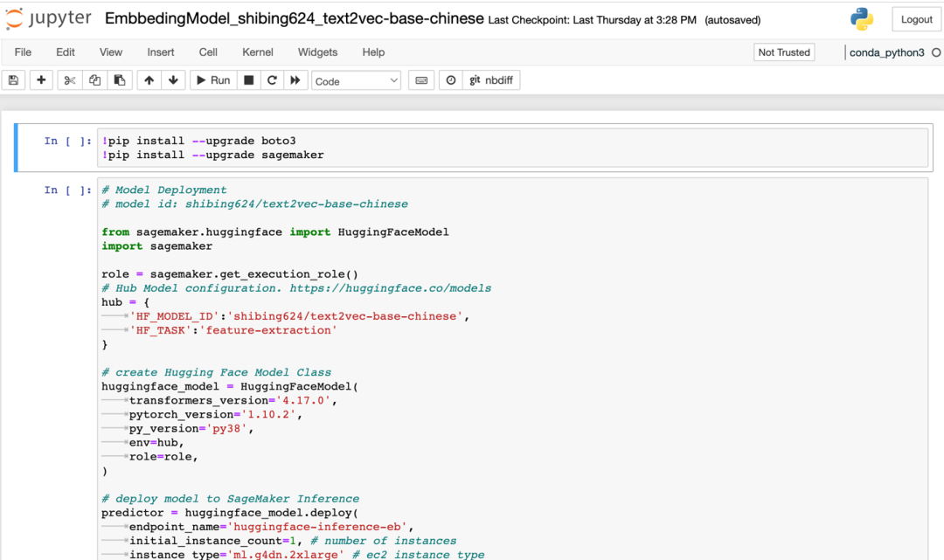Screen dimensions: 944x560
Task: Click the 'import HuggingFaceModel' line
Action: (275, 232)
